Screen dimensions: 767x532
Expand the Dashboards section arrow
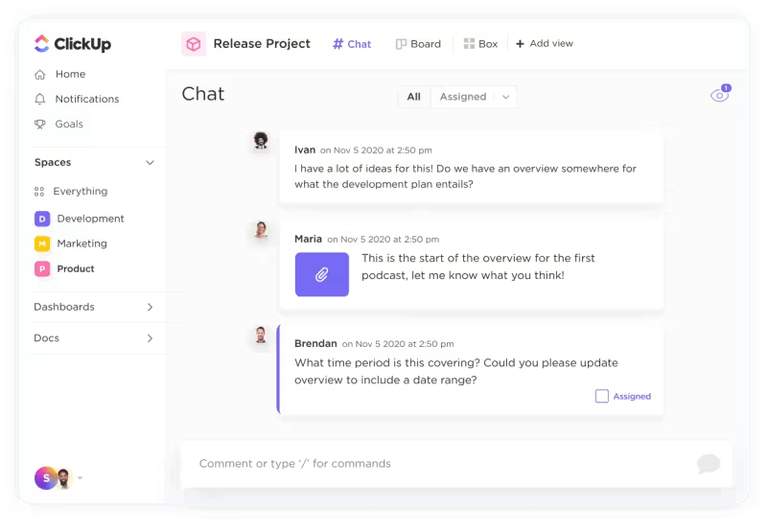[x=150, y=307]
